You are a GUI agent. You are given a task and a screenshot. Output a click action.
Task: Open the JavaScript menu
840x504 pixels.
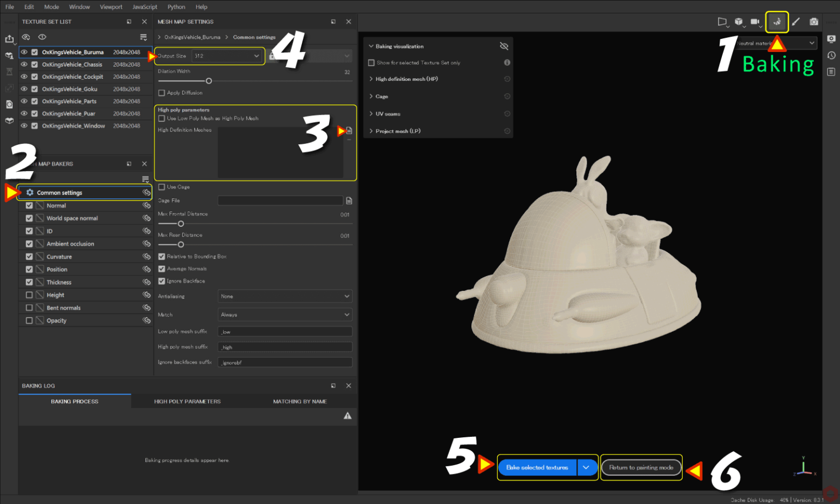pos(144,7)
